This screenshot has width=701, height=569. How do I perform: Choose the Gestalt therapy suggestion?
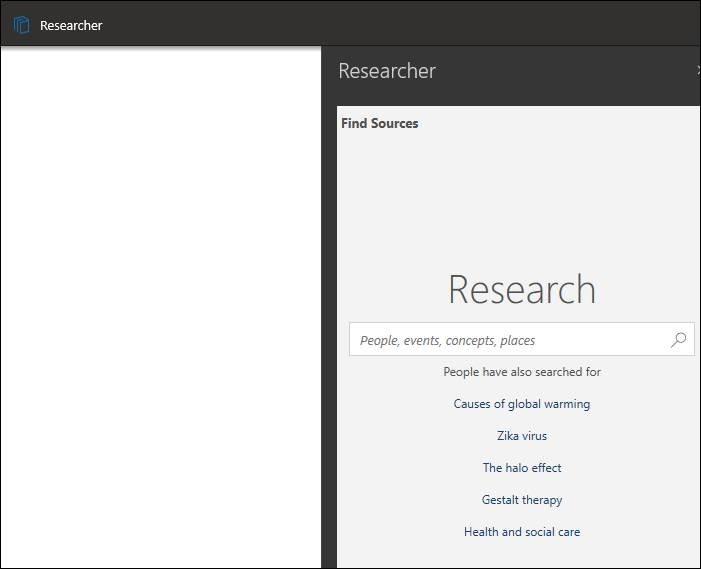(x=522, y=500)
